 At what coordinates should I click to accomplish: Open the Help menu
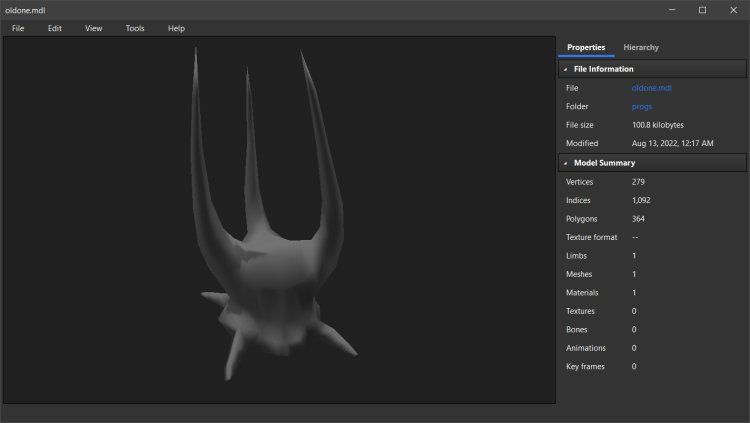coord(177,28)
